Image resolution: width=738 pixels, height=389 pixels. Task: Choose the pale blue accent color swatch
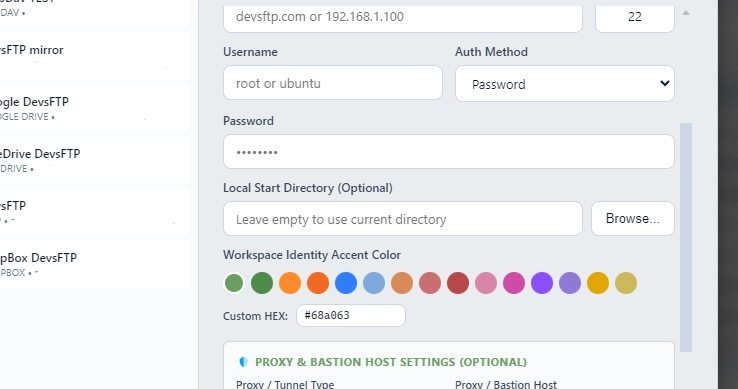tap(374, 283)
